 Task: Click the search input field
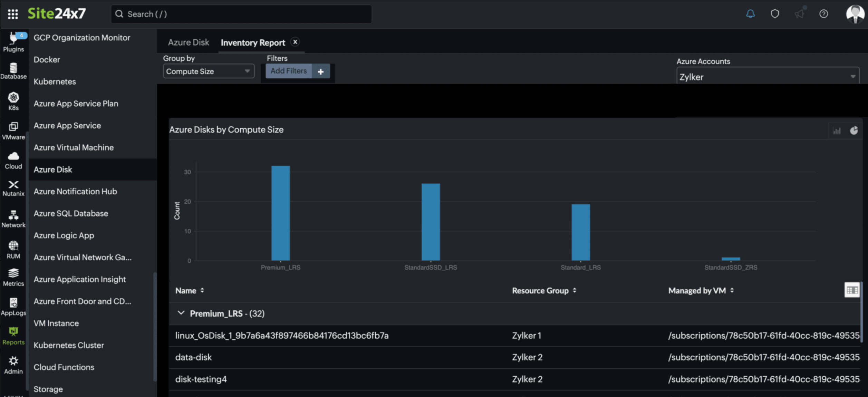point(242,14)
